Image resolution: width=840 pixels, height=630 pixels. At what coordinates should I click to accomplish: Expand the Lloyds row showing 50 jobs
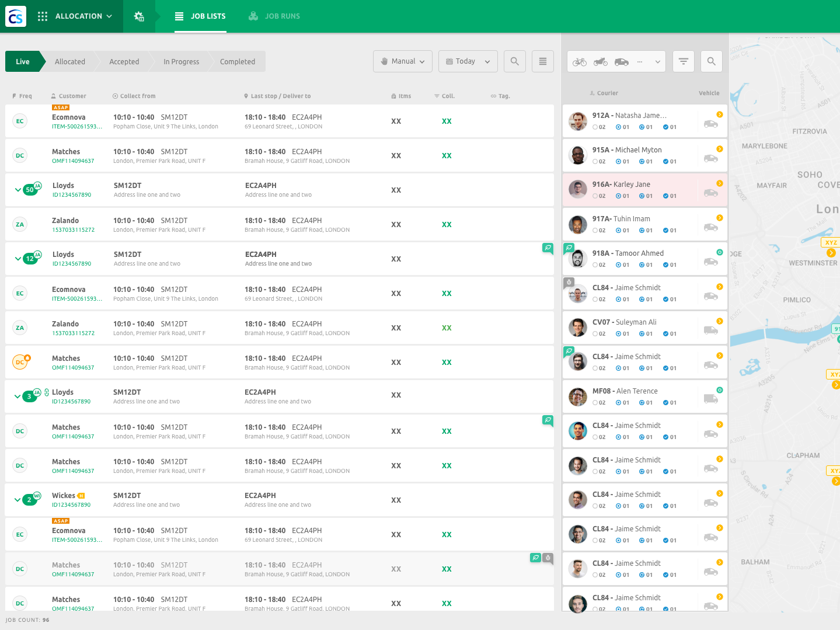point(18,189)
